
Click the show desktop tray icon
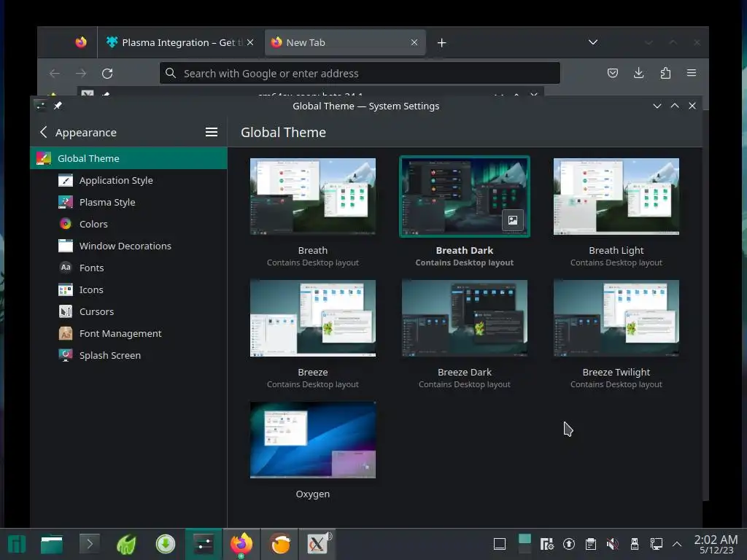tap(500, 544)
